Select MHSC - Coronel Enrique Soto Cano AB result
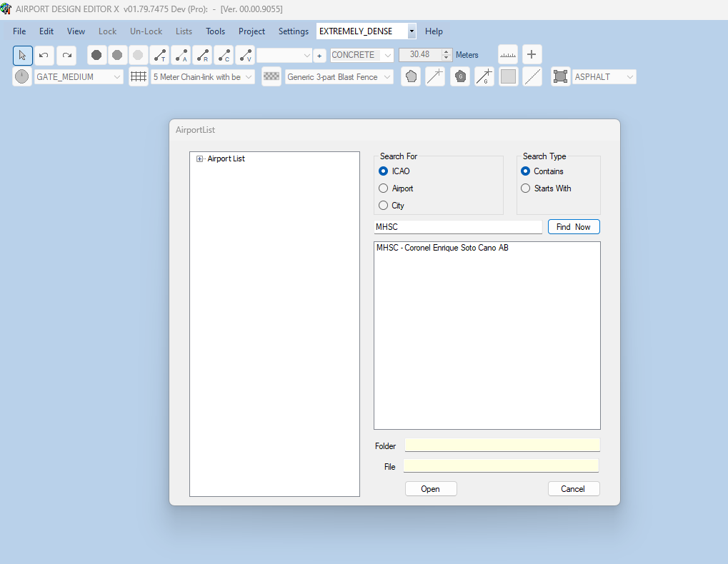This screenshot has width=728, height=564. click(x=442, y=248)
